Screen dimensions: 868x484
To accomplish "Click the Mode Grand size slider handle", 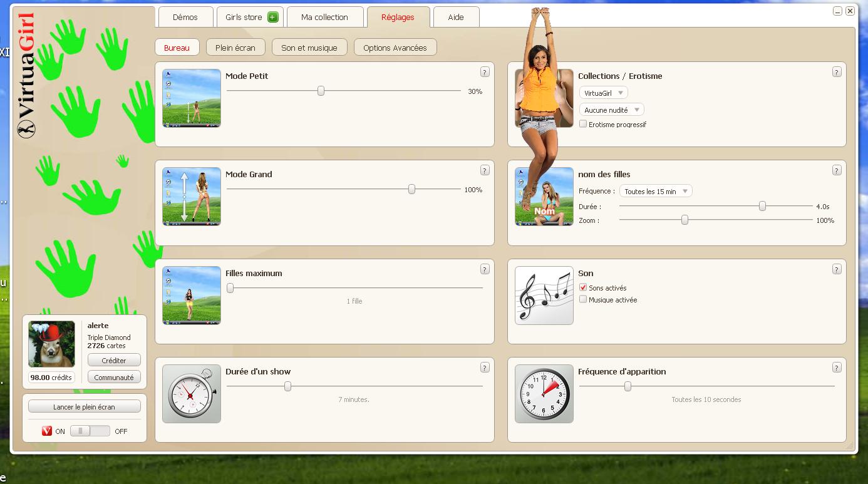I will (411, 189).
